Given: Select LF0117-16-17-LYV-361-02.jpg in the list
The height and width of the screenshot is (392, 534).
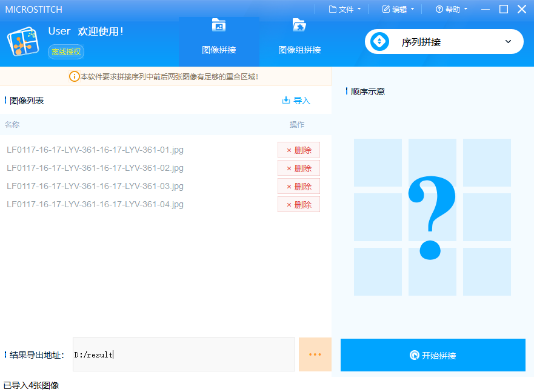Looking at the screenshot, I should [95, 168].
